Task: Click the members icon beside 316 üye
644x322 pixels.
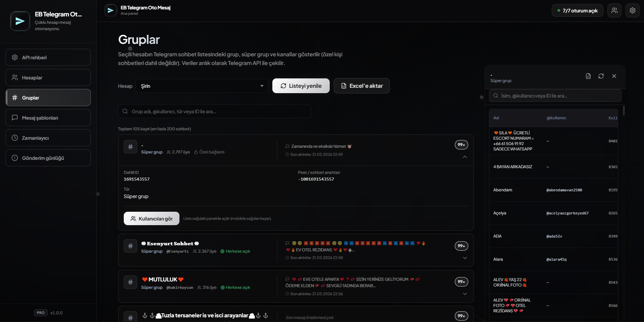Action: pyautogui.click(x=199, y=287)
